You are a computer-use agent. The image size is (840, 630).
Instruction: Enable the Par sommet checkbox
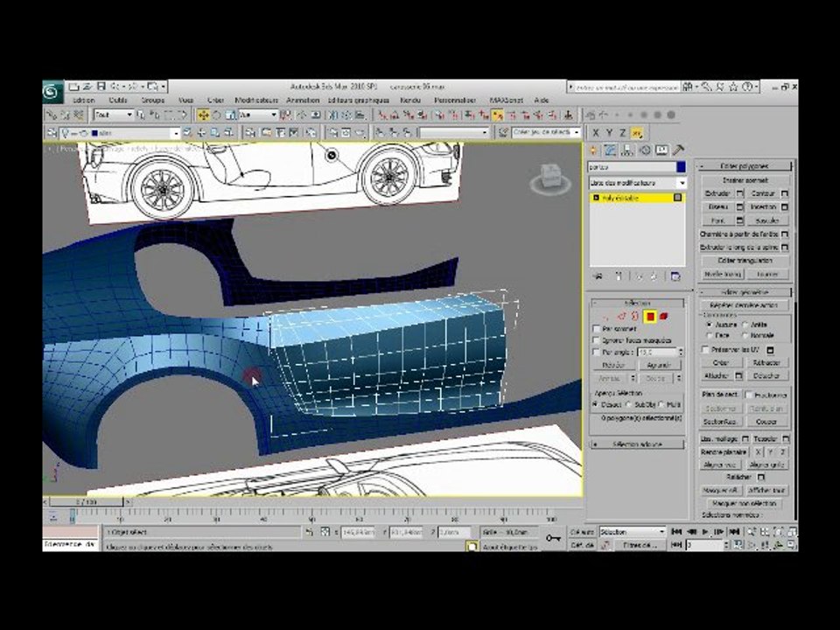coord(596,328)
